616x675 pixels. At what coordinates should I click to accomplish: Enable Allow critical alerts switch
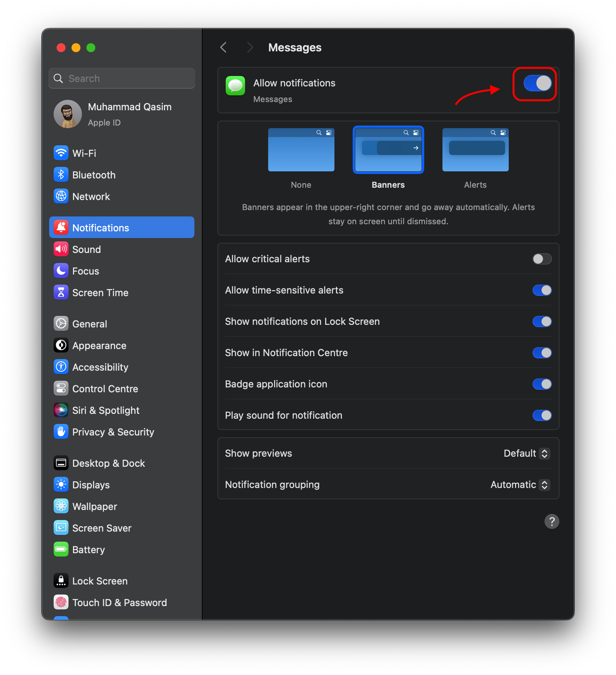(542, 259)
